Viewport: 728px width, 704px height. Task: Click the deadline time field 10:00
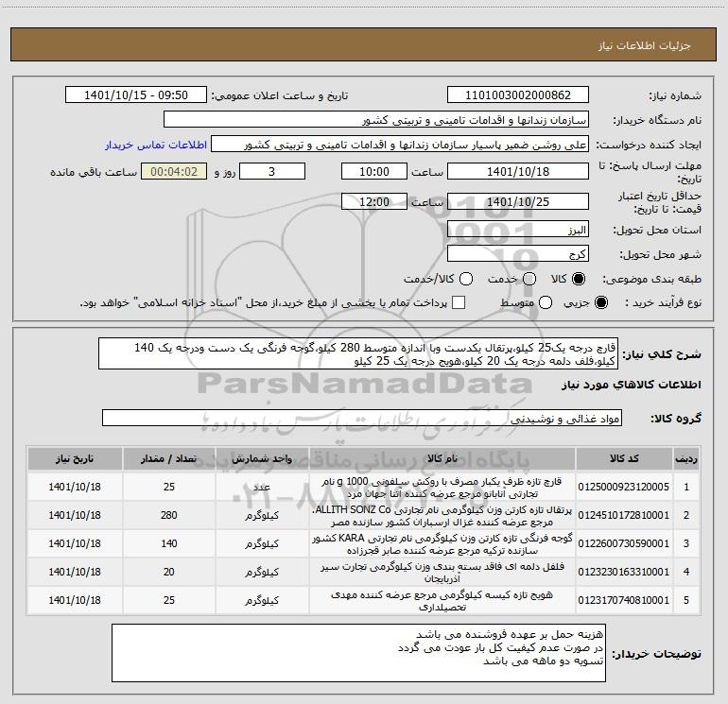[374, 171]
